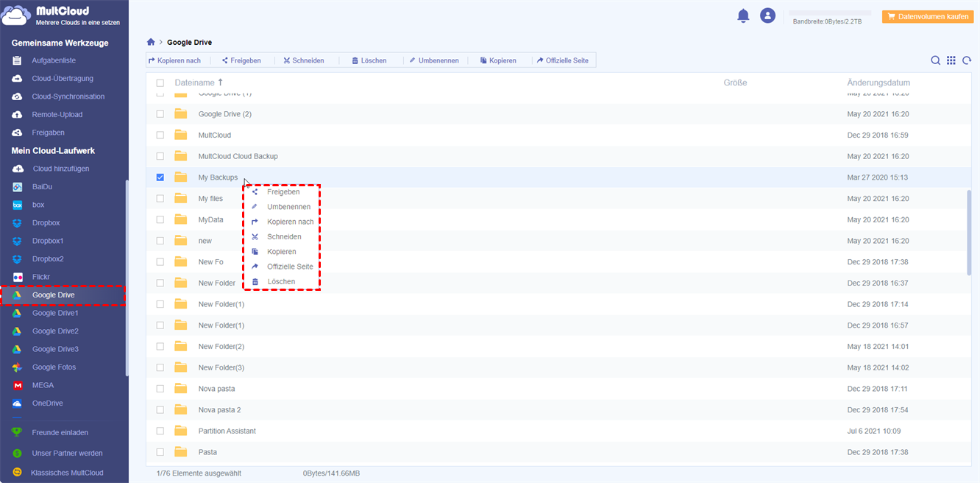
Task: Check the My files folder checkbox
Action: coord(160,199)
